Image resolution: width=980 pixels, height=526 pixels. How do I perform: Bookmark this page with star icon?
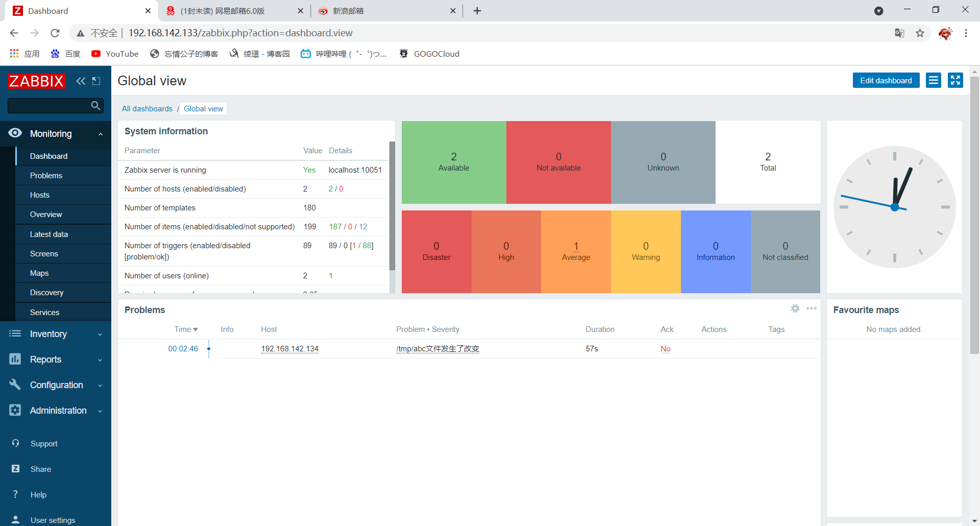click(x=920, y=33)
